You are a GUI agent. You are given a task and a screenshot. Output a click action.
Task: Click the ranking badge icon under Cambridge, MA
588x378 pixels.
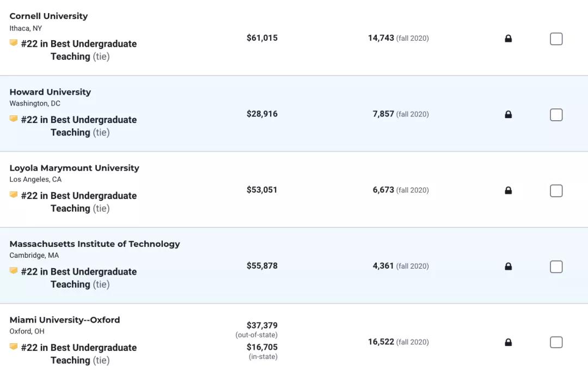14,271
